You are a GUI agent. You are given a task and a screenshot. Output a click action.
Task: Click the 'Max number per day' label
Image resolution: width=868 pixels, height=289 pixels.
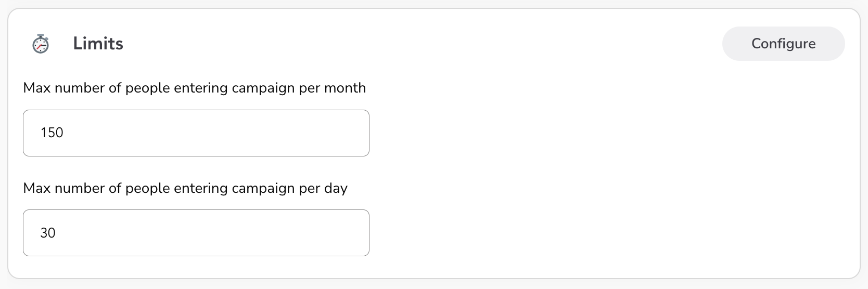(185, 188)
